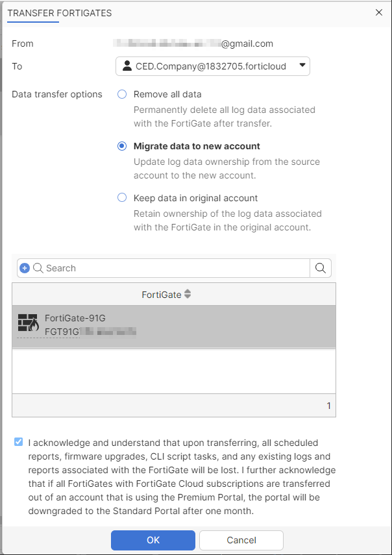The width and height of the screenshot is (392, 555).
Task: Expand the To account list with the arrow
Action: pos(301,66)
